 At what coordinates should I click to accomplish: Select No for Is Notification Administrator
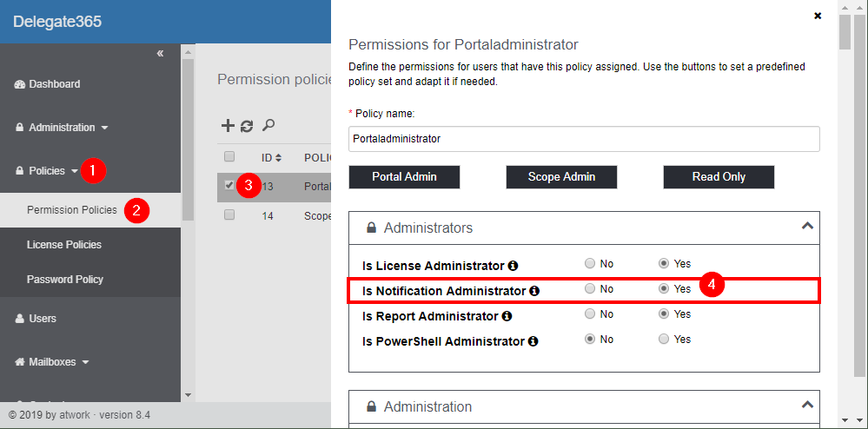pos(591,289)
